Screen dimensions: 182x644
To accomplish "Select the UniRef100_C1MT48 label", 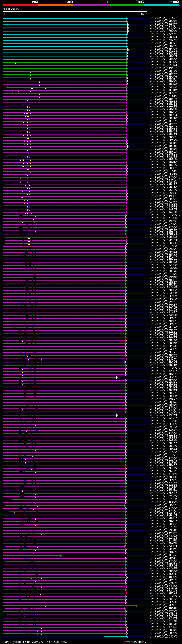I will (x=163, y=146).
